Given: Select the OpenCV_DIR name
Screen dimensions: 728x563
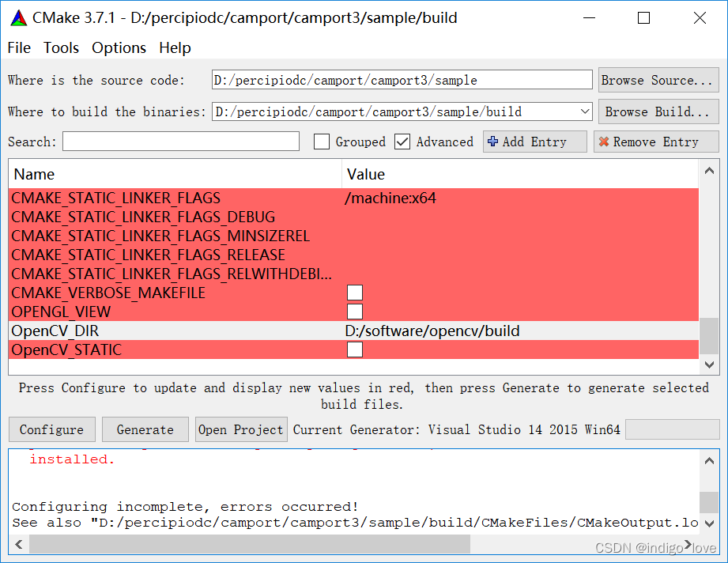Looking at the screenshot, I should 55,331.
